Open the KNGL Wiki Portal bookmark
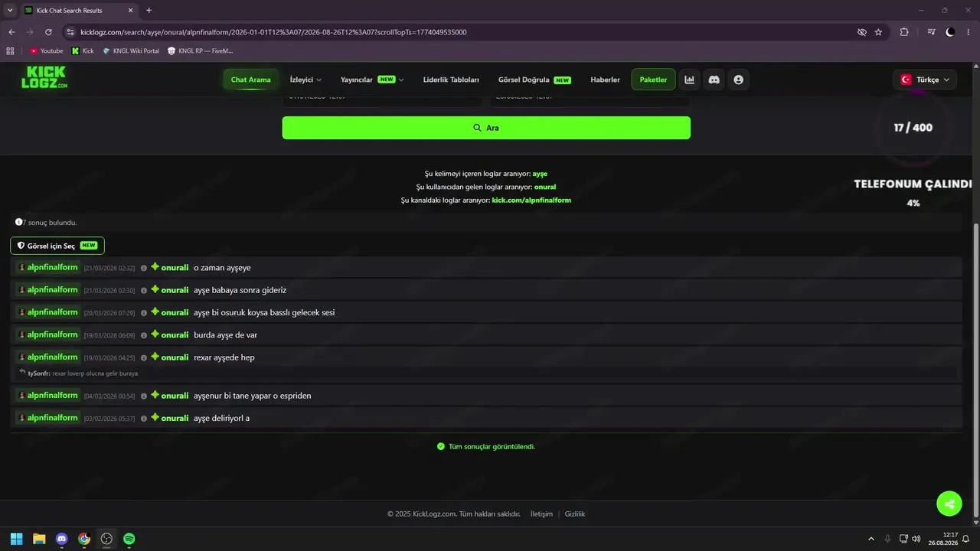 click(x=131, y=51)
